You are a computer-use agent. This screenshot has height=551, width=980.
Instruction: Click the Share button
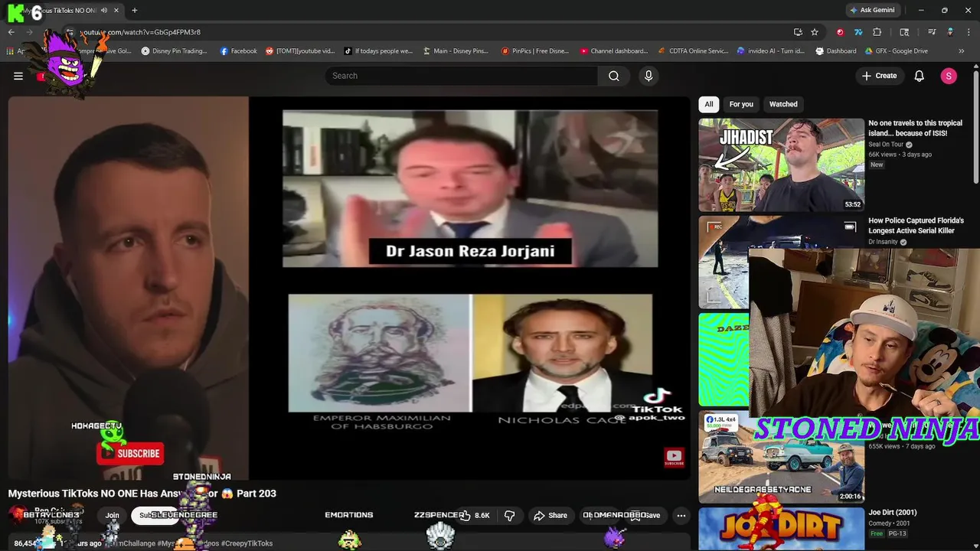pyautogui.click(x=550, y=515)
